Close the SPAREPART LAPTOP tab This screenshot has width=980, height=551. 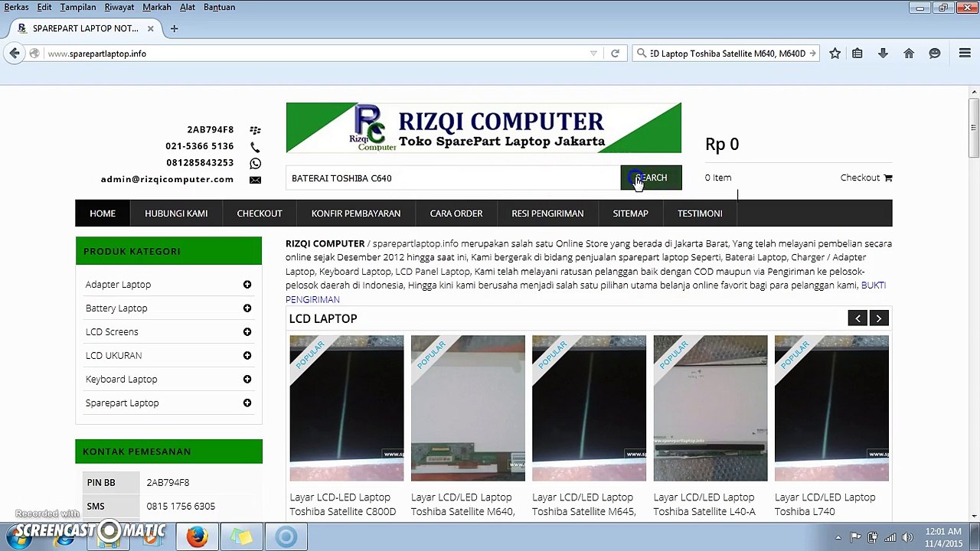coord(150,28)
